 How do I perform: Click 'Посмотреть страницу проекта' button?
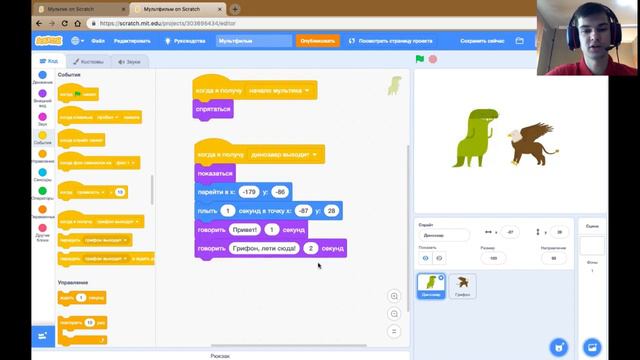[391, 41]
